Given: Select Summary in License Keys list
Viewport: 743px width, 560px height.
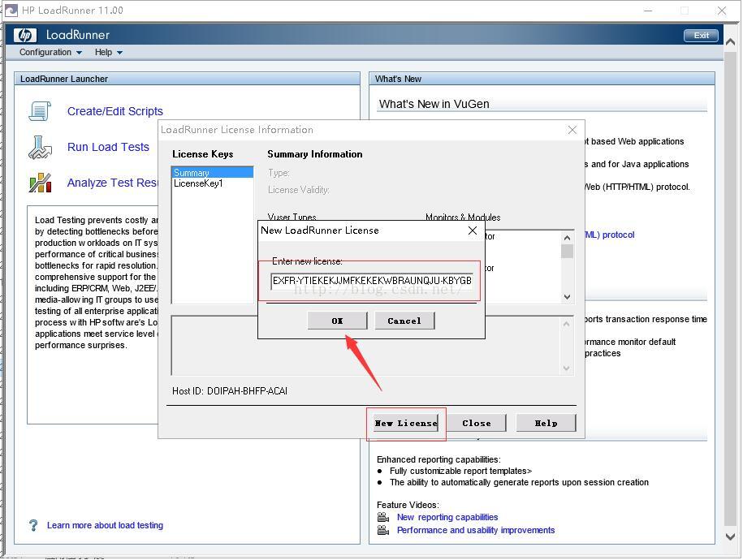Looking at the screenshot, I should 212,172.
